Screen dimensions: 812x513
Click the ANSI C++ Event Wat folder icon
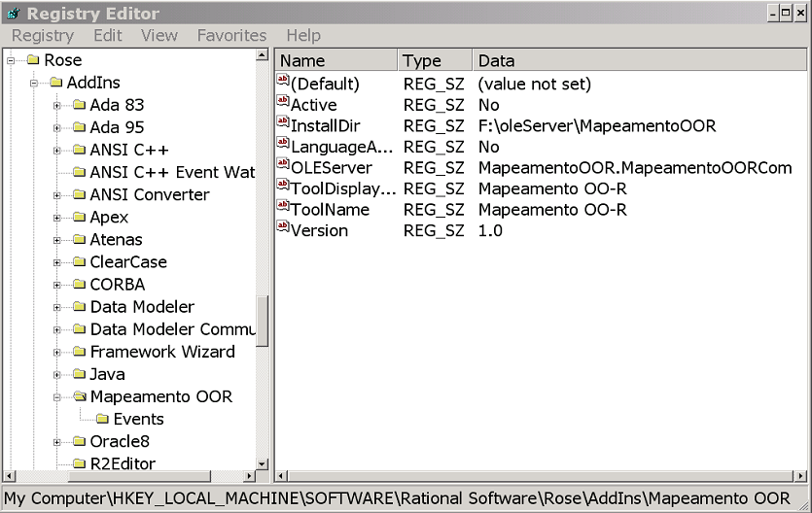[79, 172]
